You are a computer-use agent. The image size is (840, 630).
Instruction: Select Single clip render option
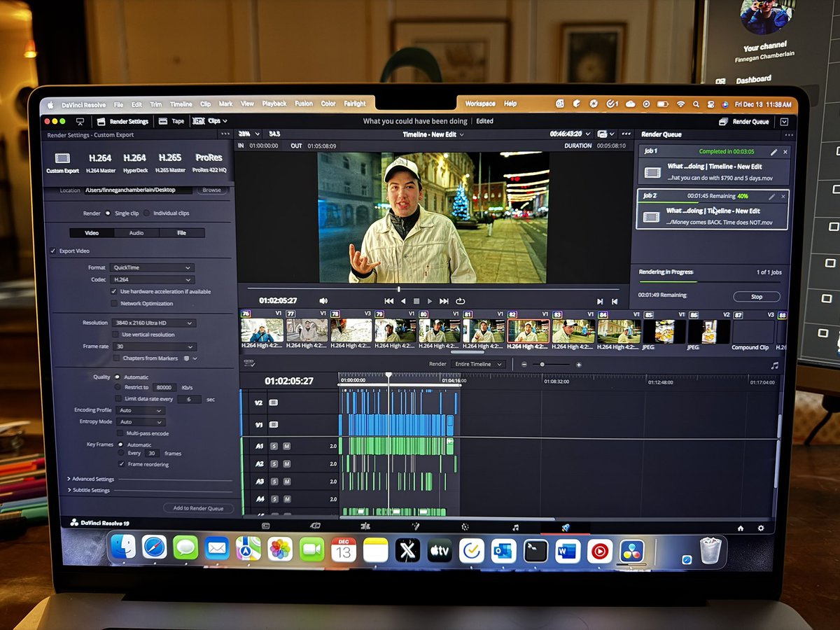point(107,213)
